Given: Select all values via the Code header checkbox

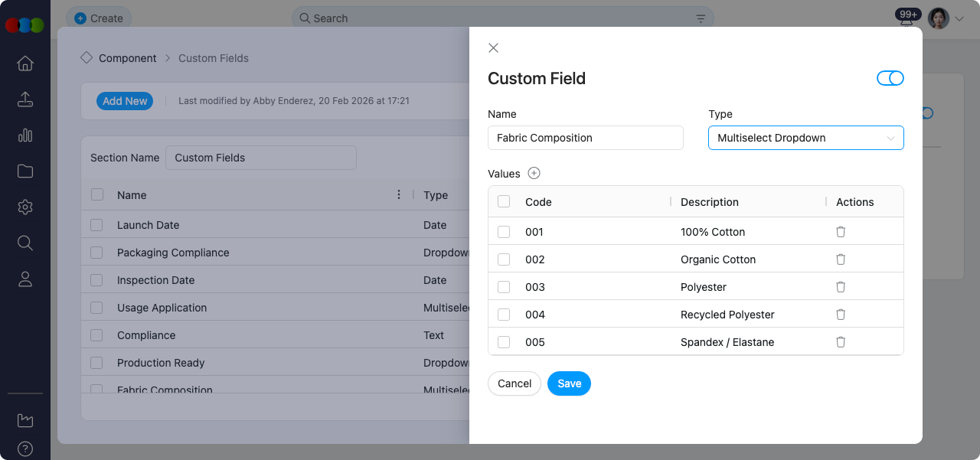Looking at the screenshot, I should pos(504,201).
